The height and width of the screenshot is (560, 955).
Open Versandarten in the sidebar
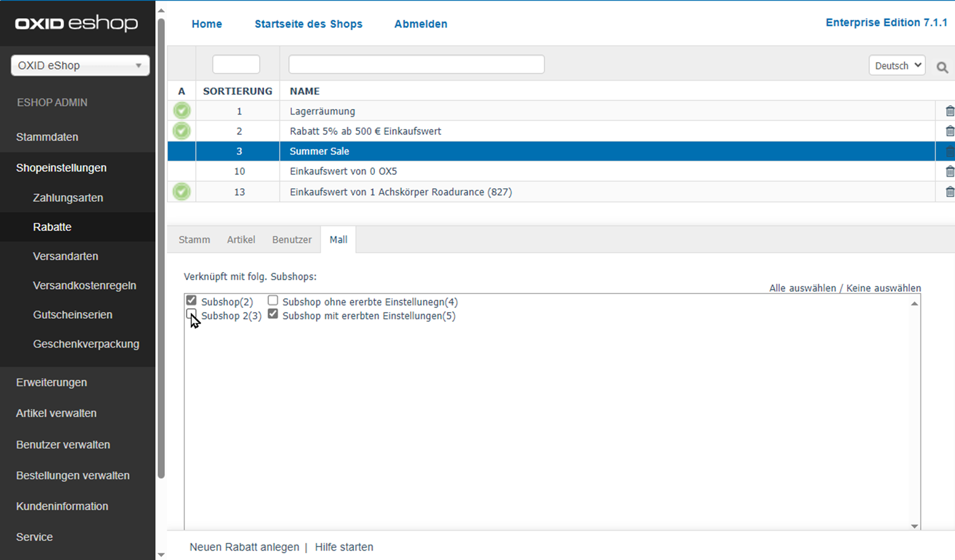pyautogui.click(x=65, y=256)
